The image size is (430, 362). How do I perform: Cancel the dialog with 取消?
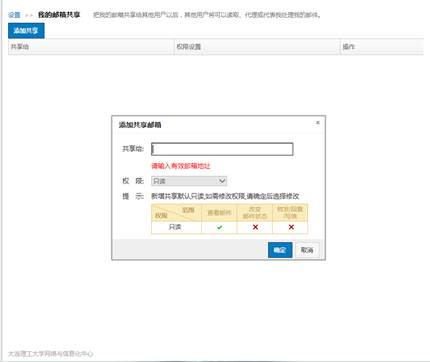[x=307, y=250]
